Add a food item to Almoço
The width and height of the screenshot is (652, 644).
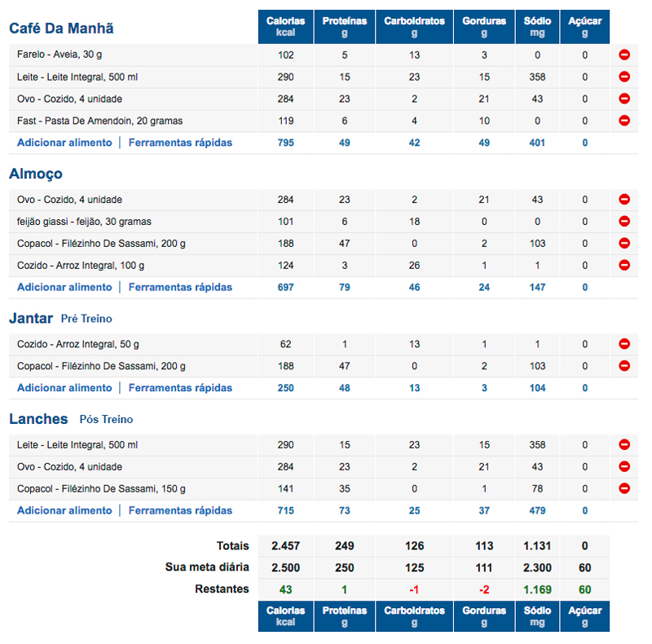pyautogui.click(x=64, y=287)
